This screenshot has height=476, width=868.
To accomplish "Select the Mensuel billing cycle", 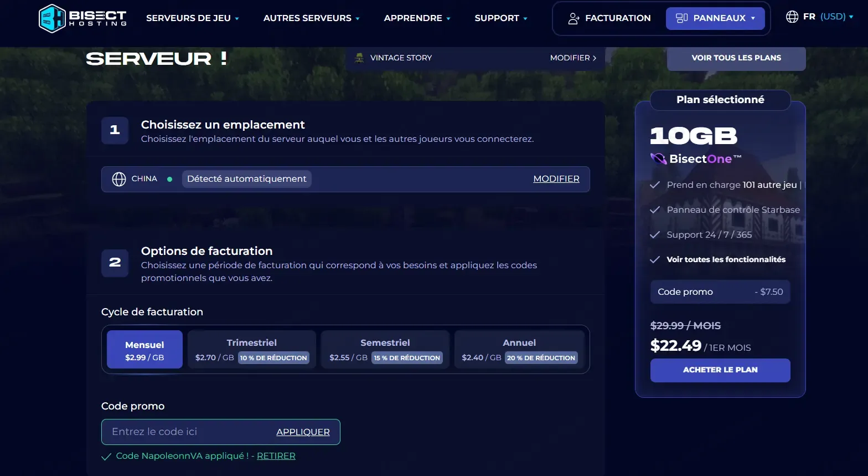I will click(x=144, y=350).
